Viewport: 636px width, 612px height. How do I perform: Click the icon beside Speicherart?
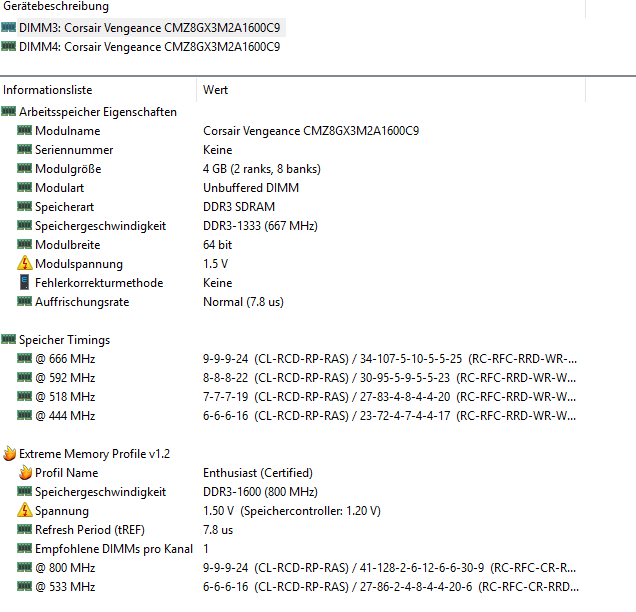click(24, 206)
